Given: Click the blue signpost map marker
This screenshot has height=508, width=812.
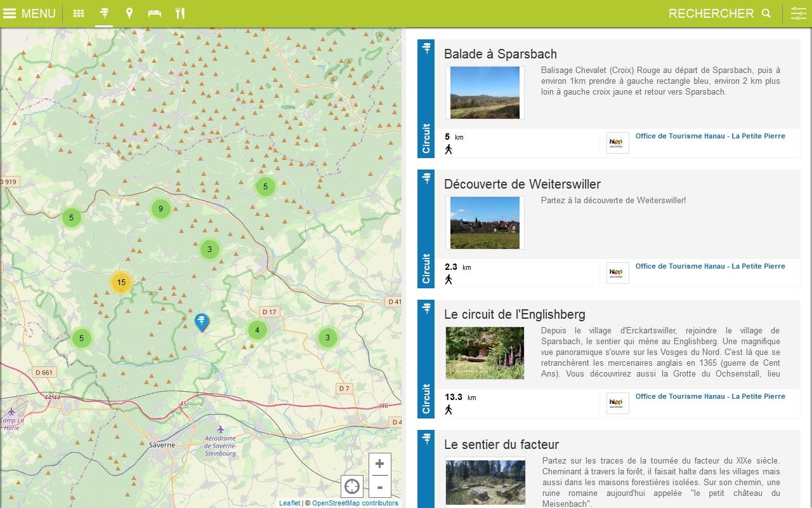Looking at the screenshot, I should coord(202,322).
